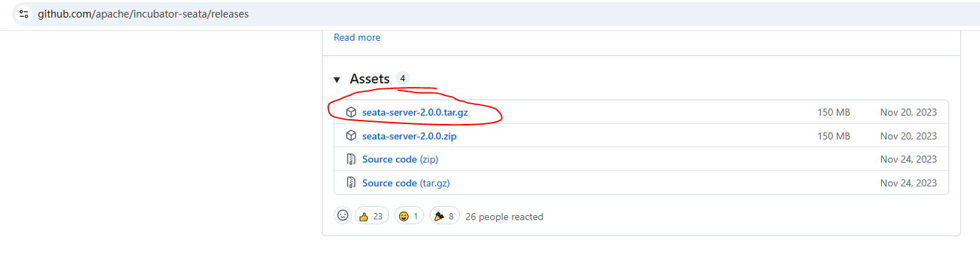Download seata-server-2.0.0.zip
This screenshot has width=980, height=253.
[x=409, y=136]
